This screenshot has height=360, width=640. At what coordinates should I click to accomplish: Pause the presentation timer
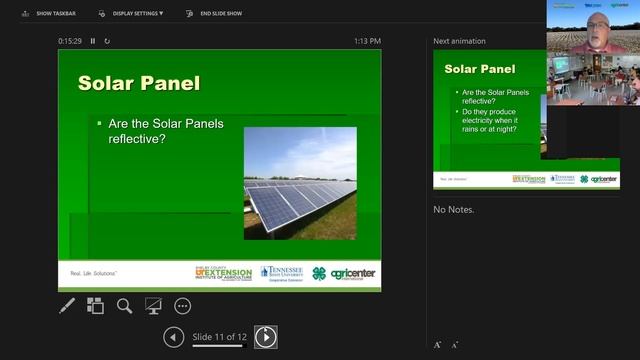[93, 41]
